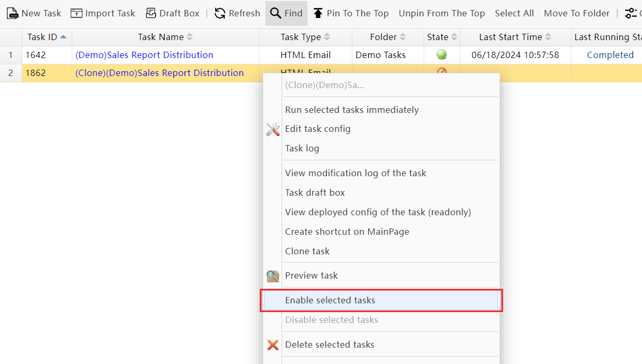Click the Preview task magnifier icon
Image resolution: width=642 pixels, height=364 pixels.
point(273,276)
